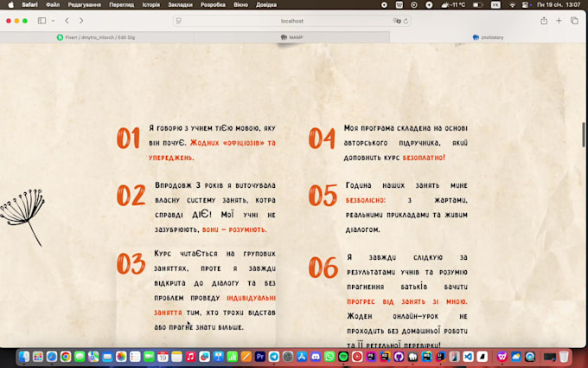Click the translate icon in address bar
588x368 pixels.
396,21
